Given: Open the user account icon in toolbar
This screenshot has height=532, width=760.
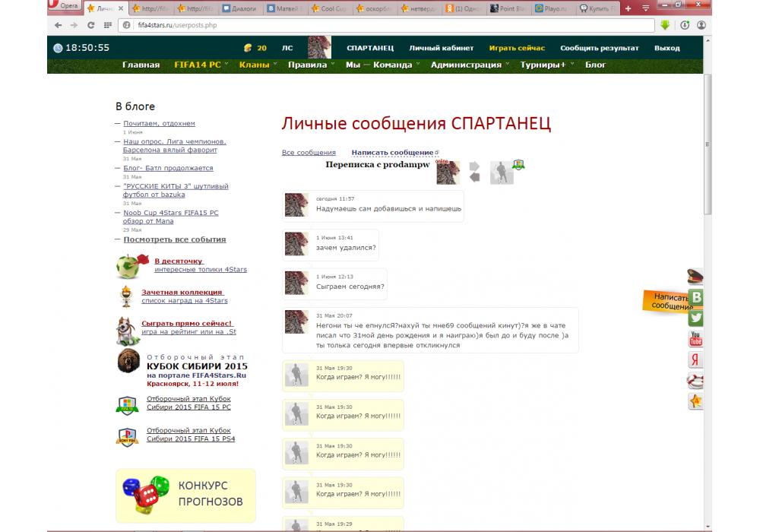Looking at the screenshot, I should 701,25.
